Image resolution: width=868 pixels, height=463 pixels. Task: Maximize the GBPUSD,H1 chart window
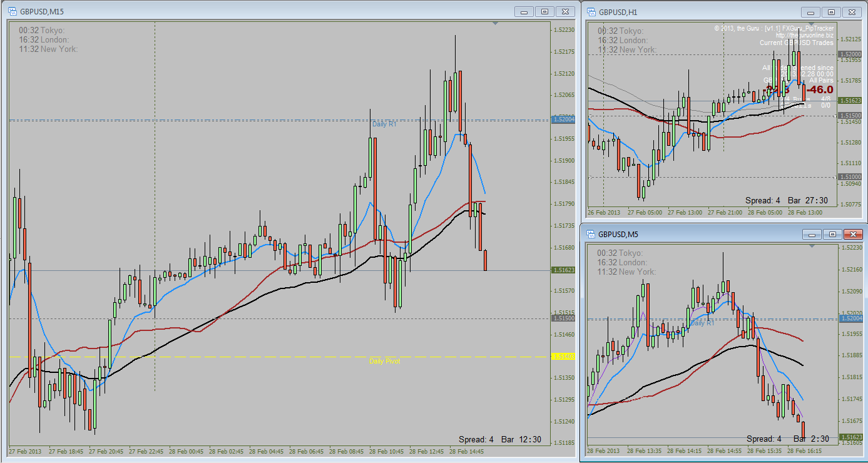pyautogui.click(x=832, y=12)
